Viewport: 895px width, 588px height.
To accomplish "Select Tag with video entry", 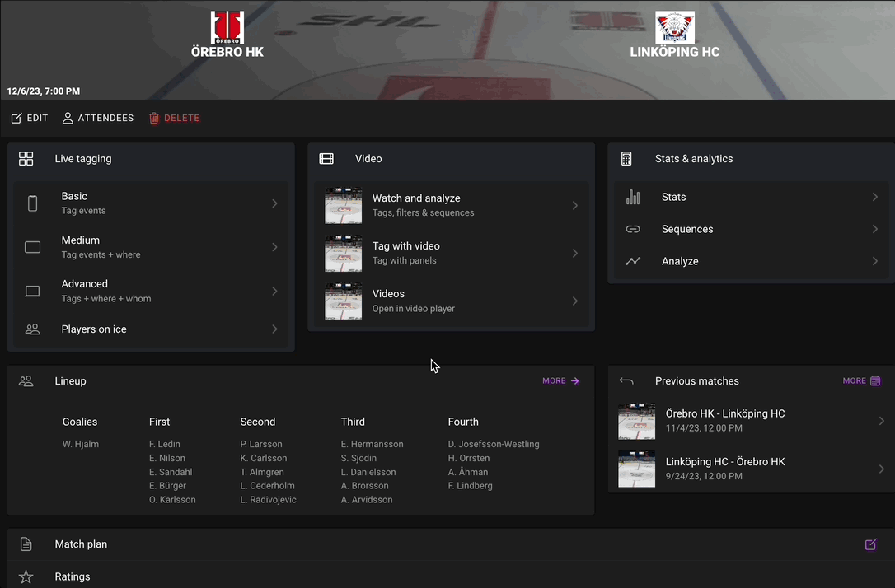I will [451, 253].
